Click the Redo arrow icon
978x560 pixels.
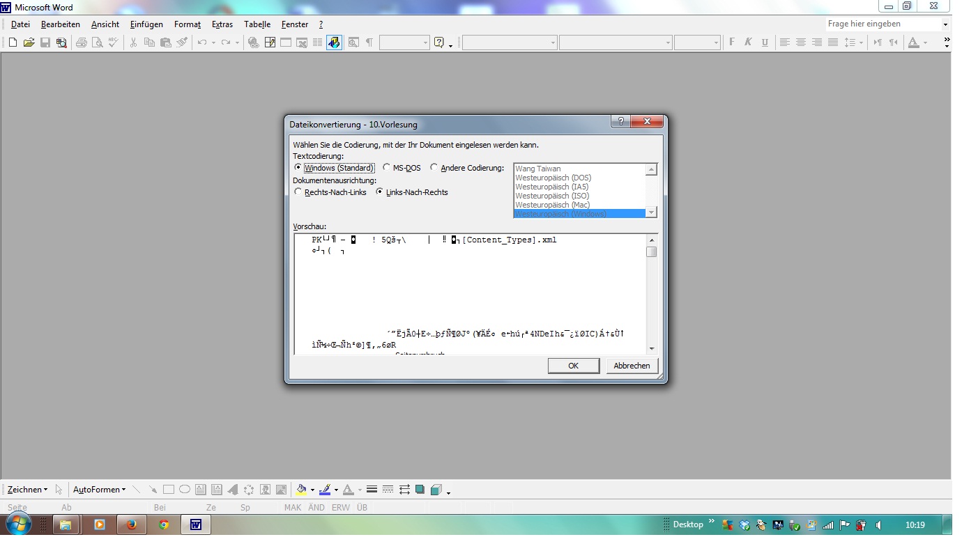tap(225, 42)
